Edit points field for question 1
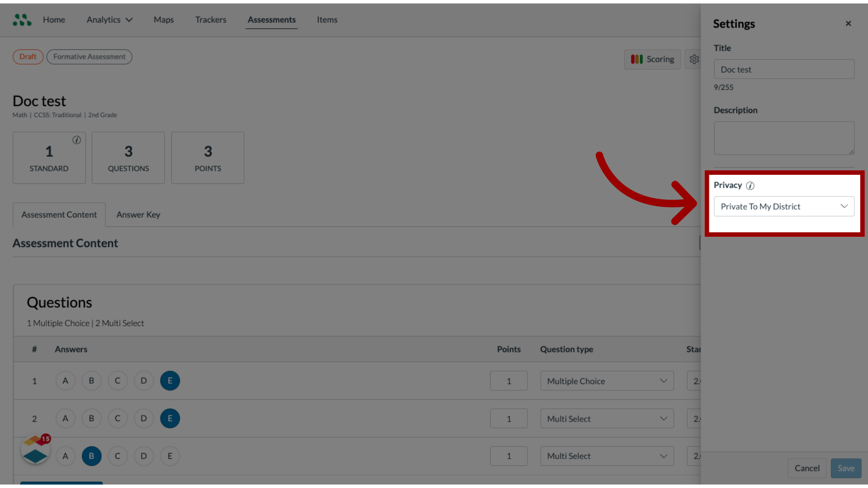The height and width of the screenshot is (488, 868). (509, 381)
